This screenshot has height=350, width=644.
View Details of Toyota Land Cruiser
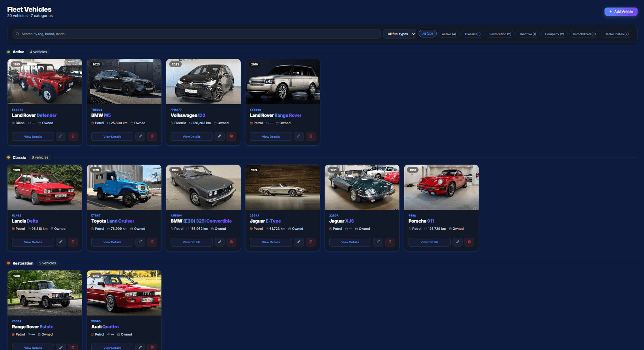[112, 242]
